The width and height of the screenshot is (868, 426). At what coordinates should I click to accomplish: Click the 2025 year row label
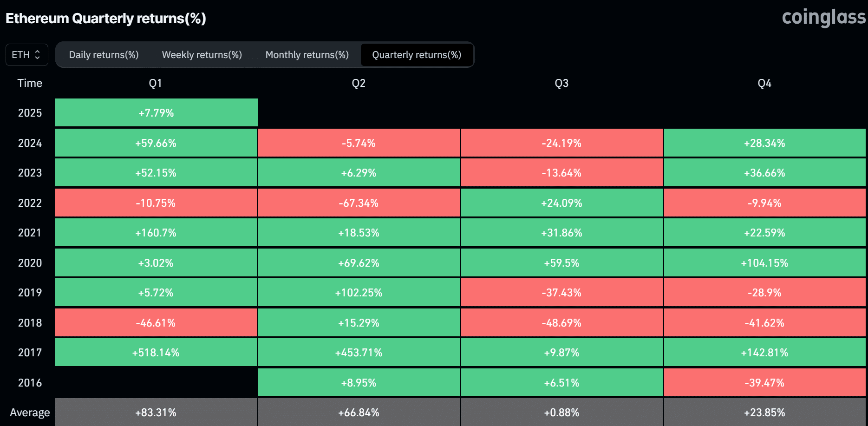tap(30, 113)
